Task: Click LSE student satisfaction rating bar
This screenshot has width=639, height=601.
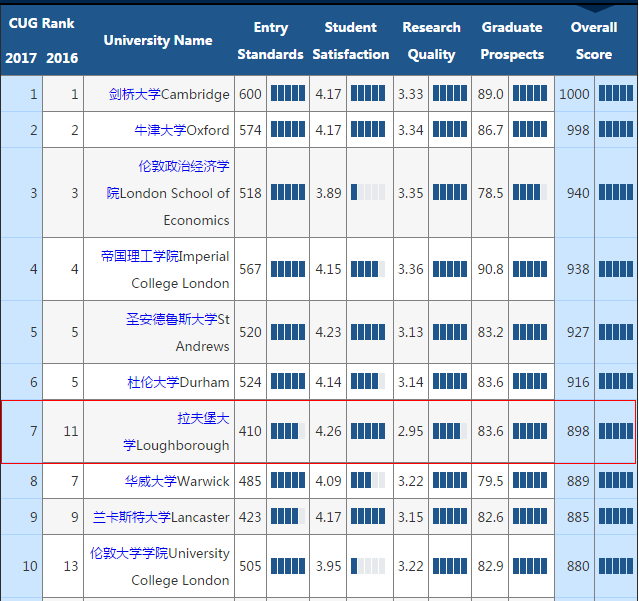Action: coord(368,192)
